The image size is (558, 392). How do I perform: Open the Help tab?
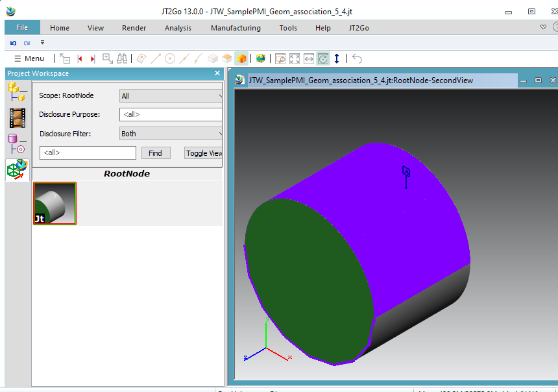322,28
